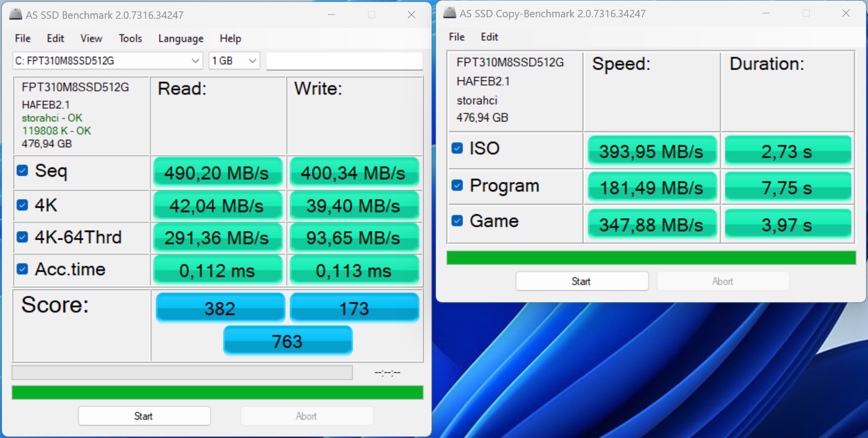Click Start in Copy-Benchmark window
Viewport: 868px width, 438px height.
(582, 281)
